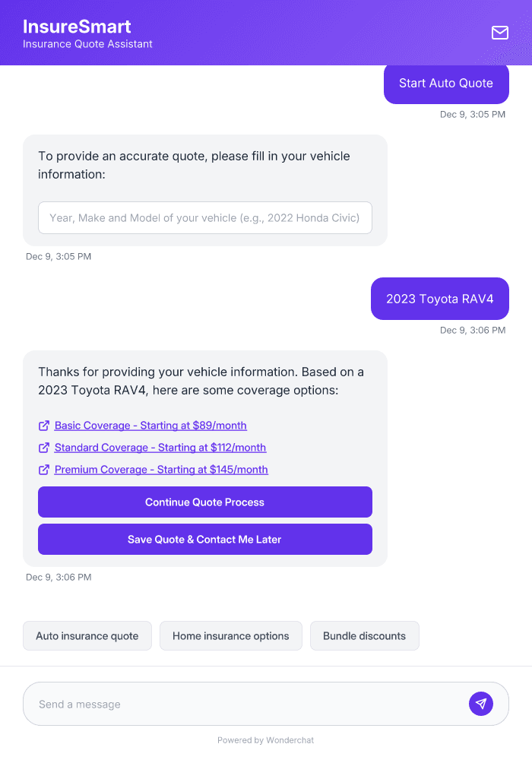532x760 pixels.
Task: Select the Auto insurance quote suggestion chip
Action: (87, 635)
